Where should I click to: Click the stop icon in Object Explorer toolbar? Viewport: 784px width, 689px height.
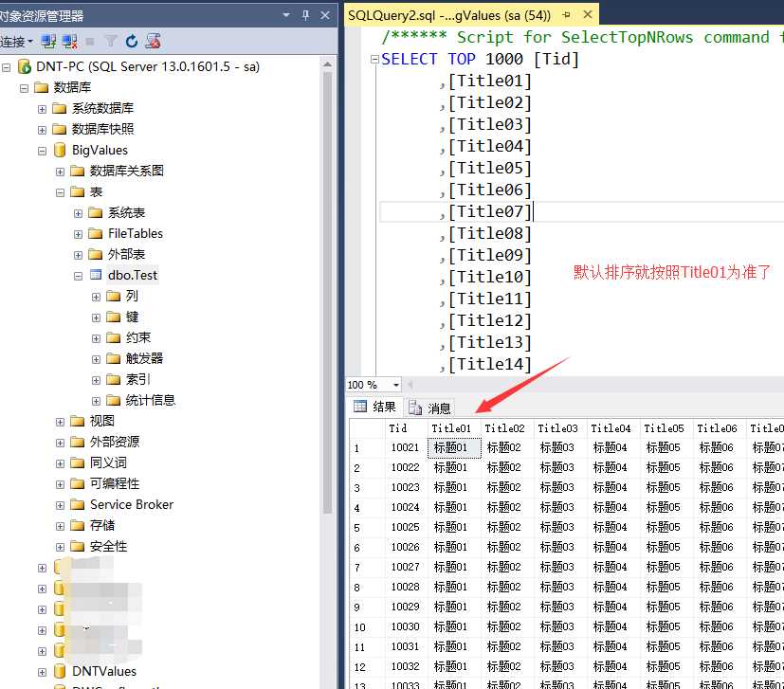click(90, 42)
